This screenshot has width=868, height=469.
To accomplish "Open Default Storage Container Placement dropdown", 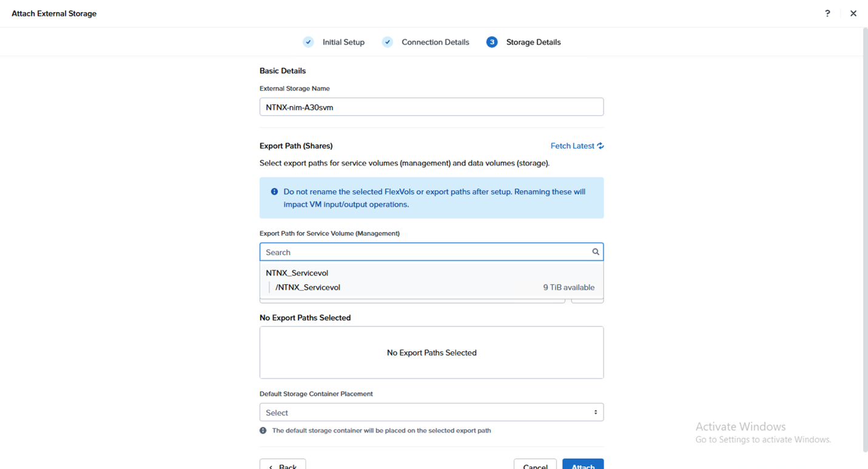I will (431, 412).
